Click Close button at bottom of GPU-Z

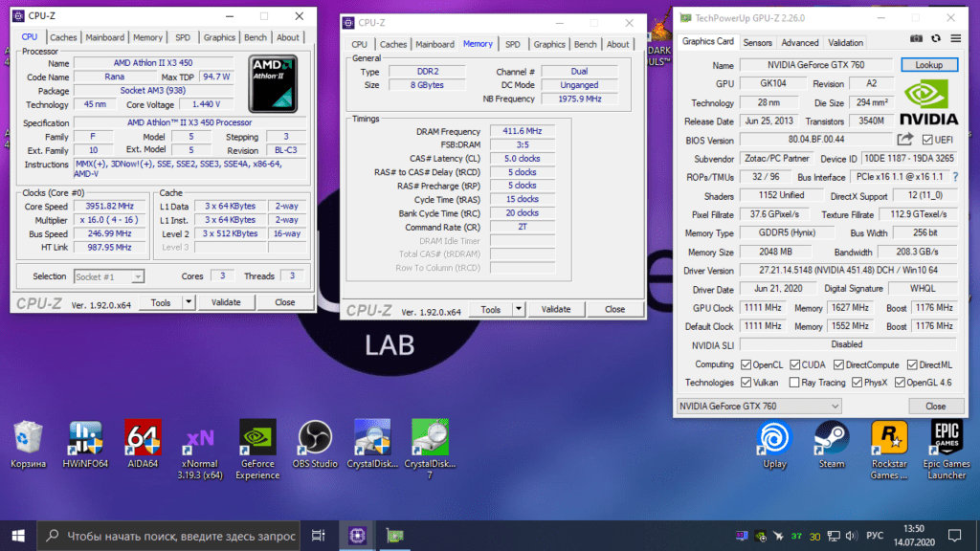tap(936, 406)
